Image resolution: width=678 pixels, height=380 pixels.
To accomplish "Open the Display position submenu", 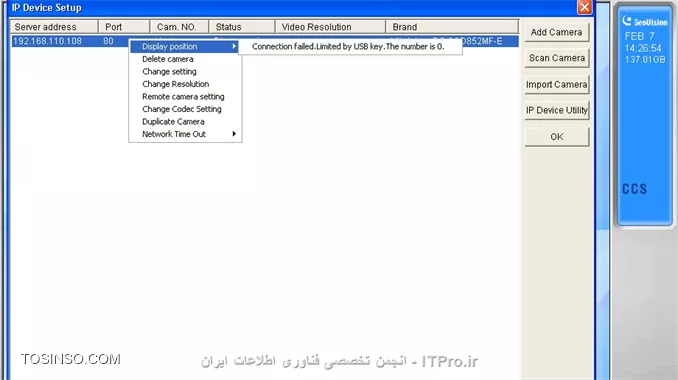I will [x=185, y=46].
